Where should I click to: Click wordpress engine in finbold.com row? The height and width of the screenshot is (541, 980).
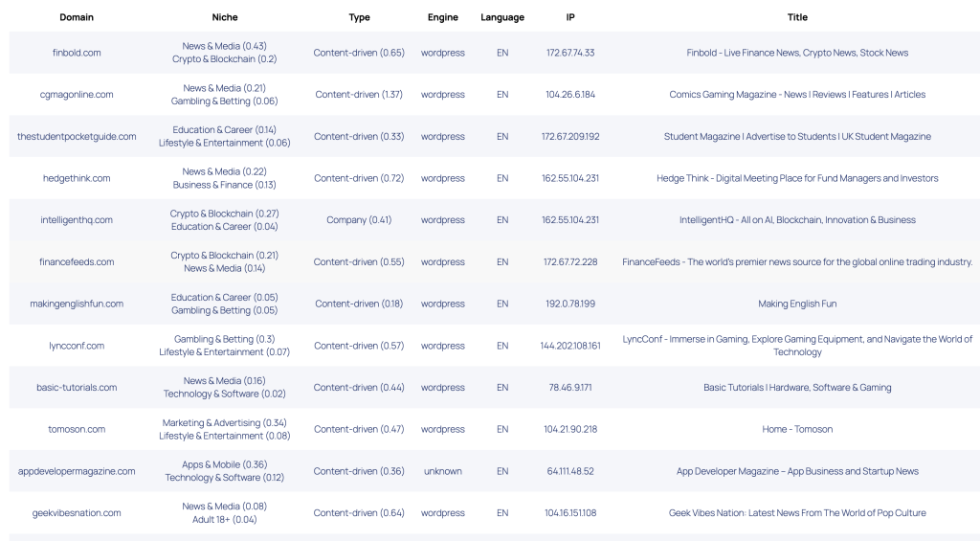[442, 53]
